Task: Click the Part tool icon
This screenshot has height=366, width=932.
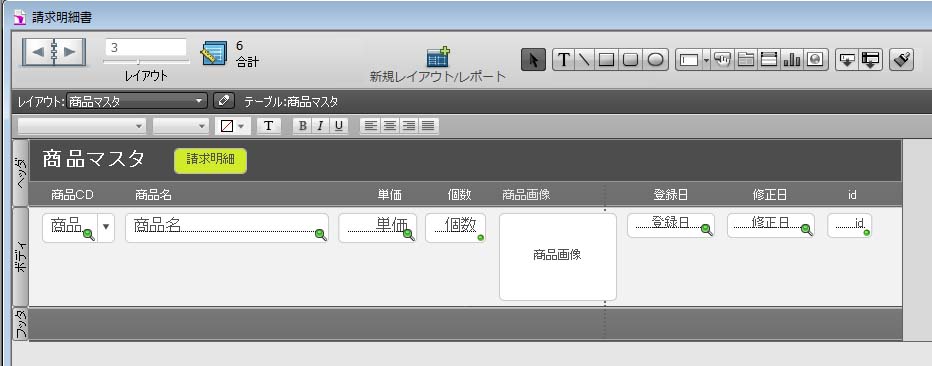Action: click(x=870, y=59)
